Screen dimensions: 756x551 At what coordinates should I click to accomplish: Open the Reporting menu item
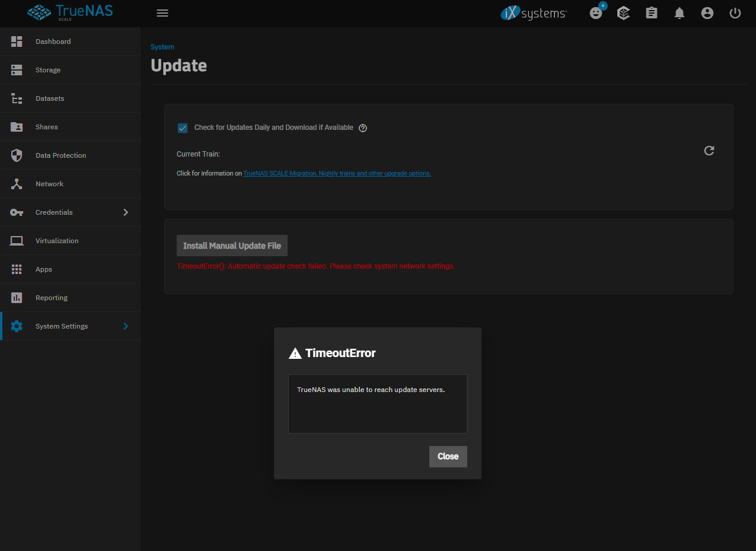tap(70, 298)
